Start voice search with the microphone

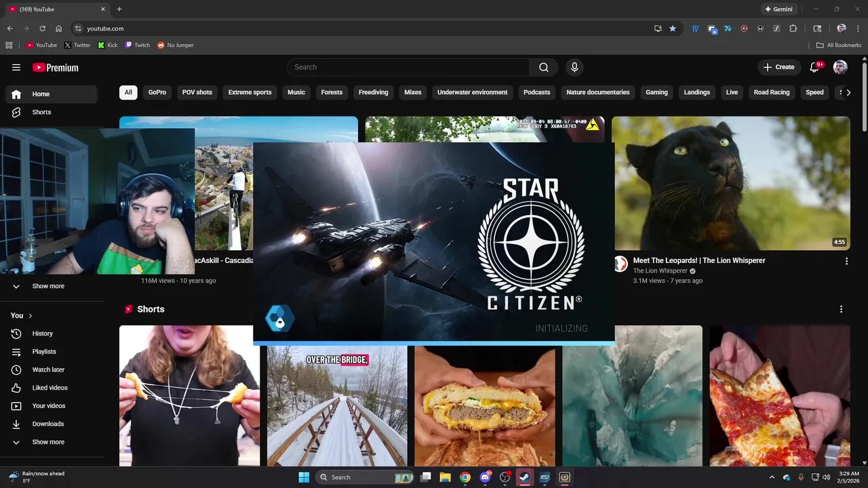click(x=574, y=67)
